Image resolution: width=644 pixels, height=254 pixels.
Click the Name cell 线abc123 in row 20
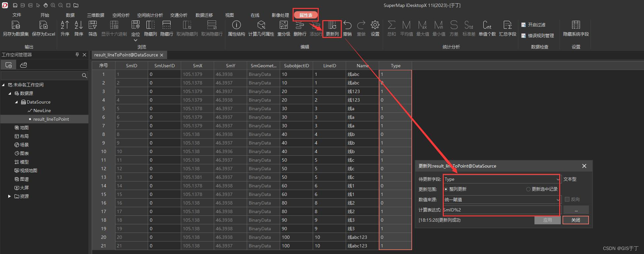pyautogui.click(x=362, y=237)
